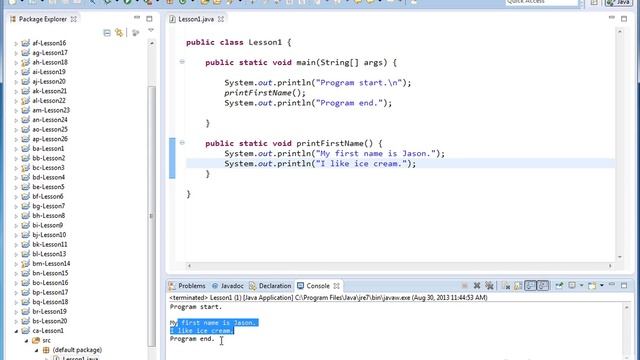Viewport: 640px width, 360px height.
Task: Expand the ag-Lesson17 project
Action: coord(16,53)
